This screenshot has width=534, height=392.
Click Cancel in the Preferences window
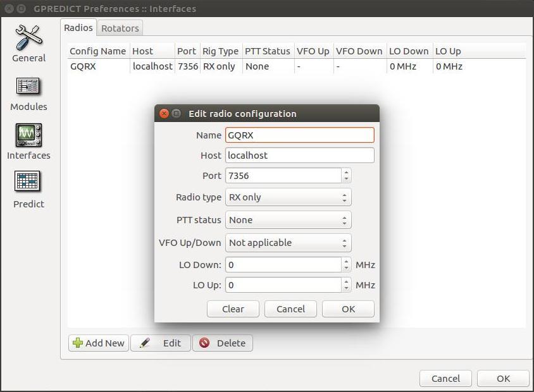click(445, 378)
